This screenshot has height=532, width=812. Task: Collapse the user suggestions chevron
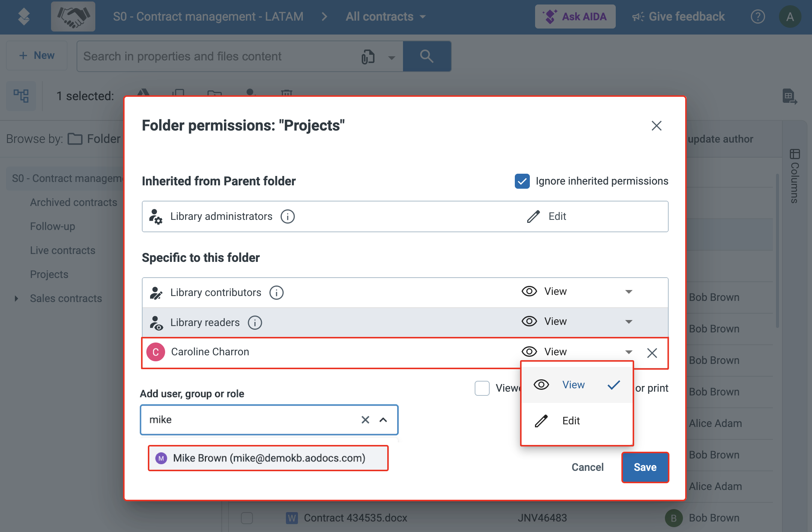(x=383, y=420)
